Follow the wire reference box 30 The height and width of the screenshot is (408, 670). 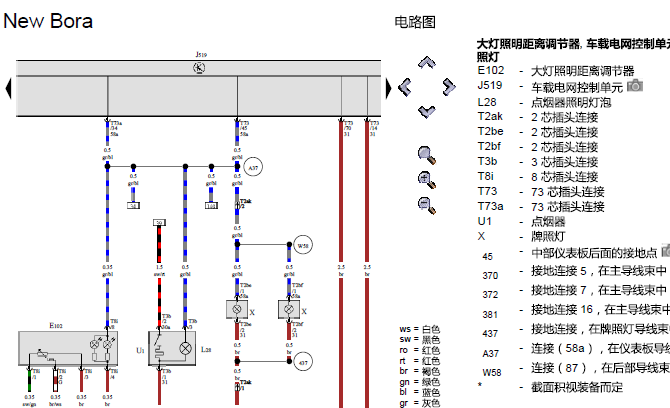click(159, 223)
